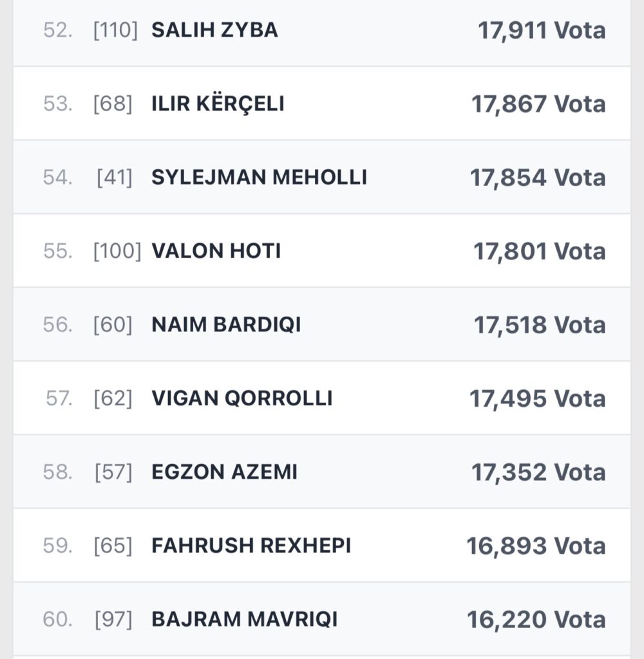Tap the 17,801 Vota total
The image size is (644, 659).
[540, 251]
